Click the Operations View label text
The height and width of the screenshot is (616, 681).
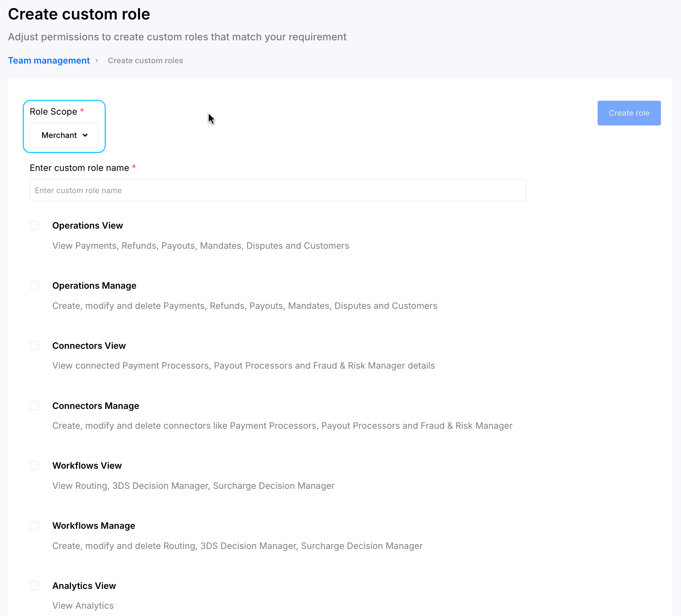88,225
